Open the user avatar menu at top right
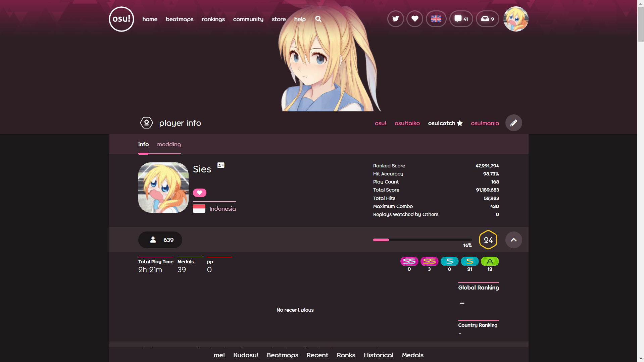This screenshot has width=644, height=362. tap(516, 19)
